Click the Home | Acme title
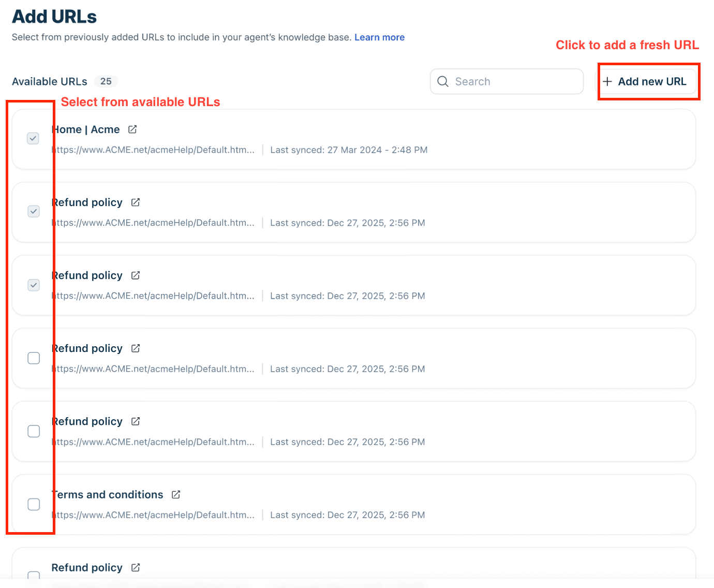Viewport: 714px width, 588px height. point(86,129)
